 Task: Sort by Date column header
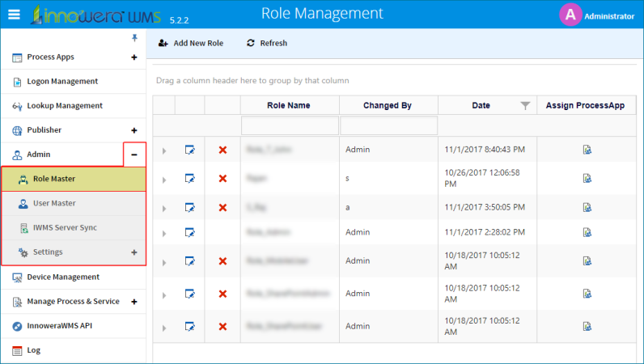coord(481,105)
